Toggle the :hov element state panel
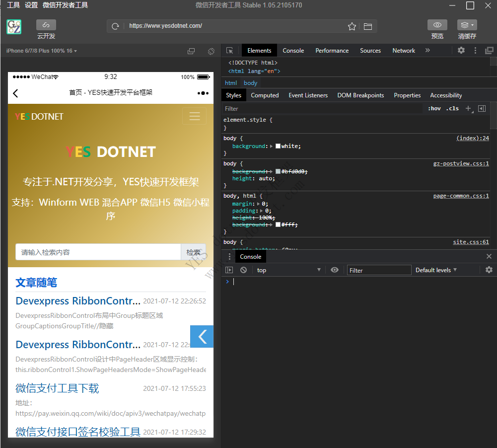This screenshot has height=448, width=497. [x=434, y=108]
